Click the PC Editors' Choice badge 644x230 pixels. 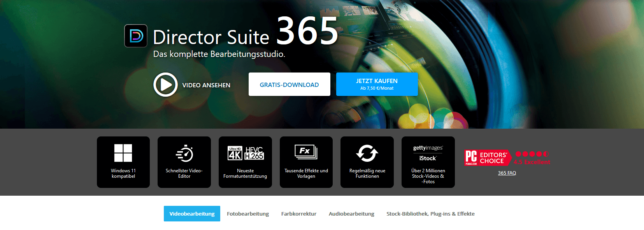488,158
